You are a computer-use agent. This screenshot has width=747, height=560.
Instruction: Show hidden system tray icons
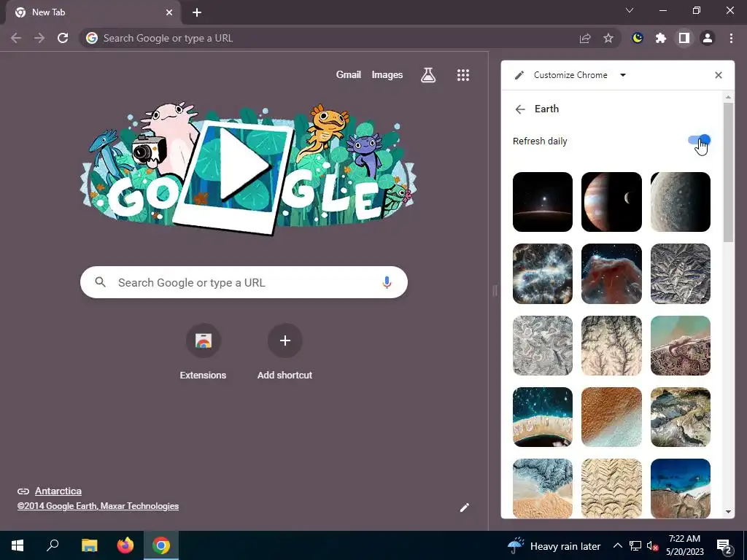coord(617,545)
